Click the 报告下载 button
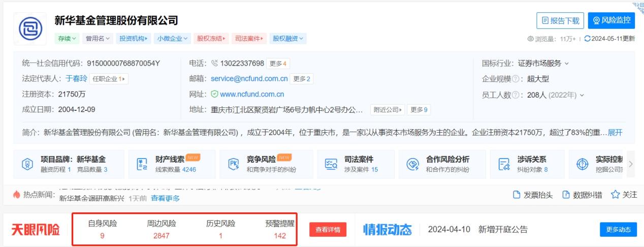Screen dimensions: 644x247 pyautogui.click(x=560, y=21)
